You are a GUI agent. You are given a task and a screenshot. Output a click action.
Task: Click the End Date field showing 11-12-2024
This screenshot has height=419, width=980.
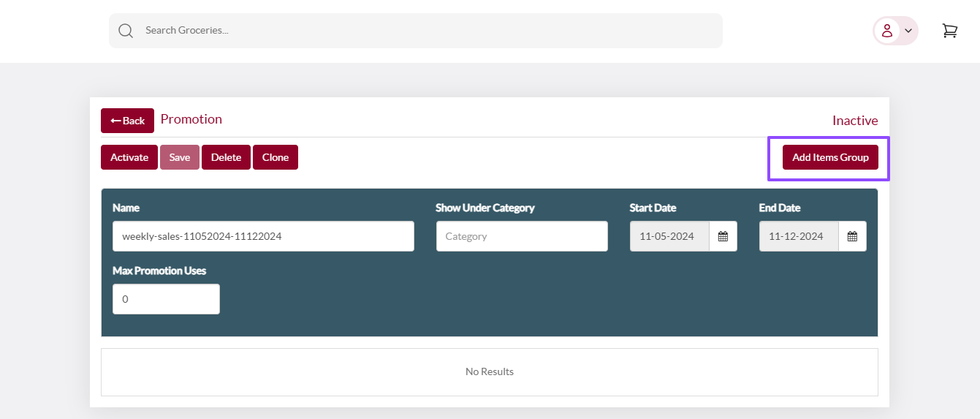tap(799, 236)
